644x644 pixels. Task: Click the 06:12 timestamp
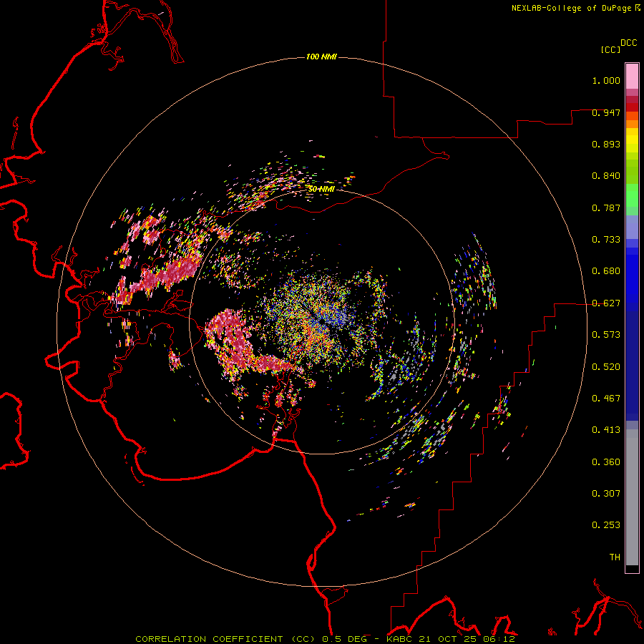499,639
